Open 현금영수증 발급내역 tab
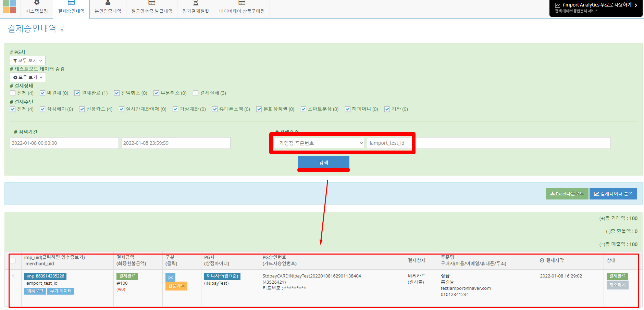644x310 pixels. 152,9
